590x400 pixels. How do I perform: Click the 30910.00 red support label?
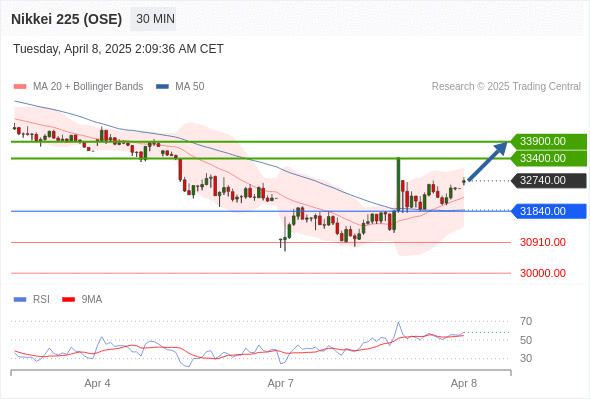[543, 242]
